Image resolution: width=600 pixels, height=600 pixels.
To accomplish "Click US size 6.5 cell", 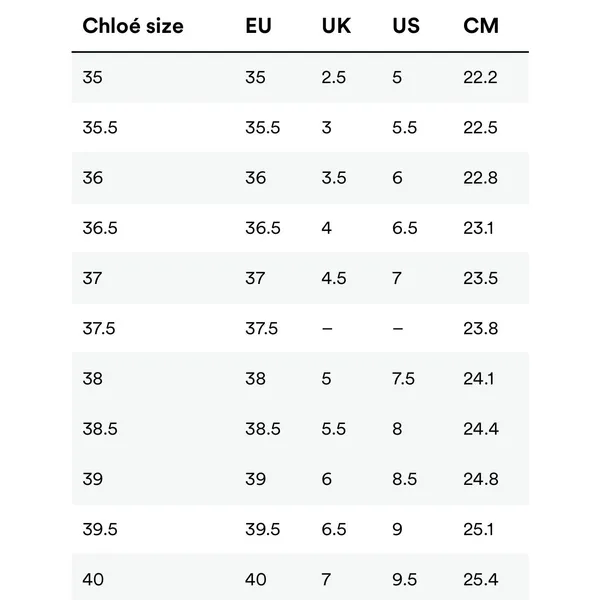I will pos(404,228).
